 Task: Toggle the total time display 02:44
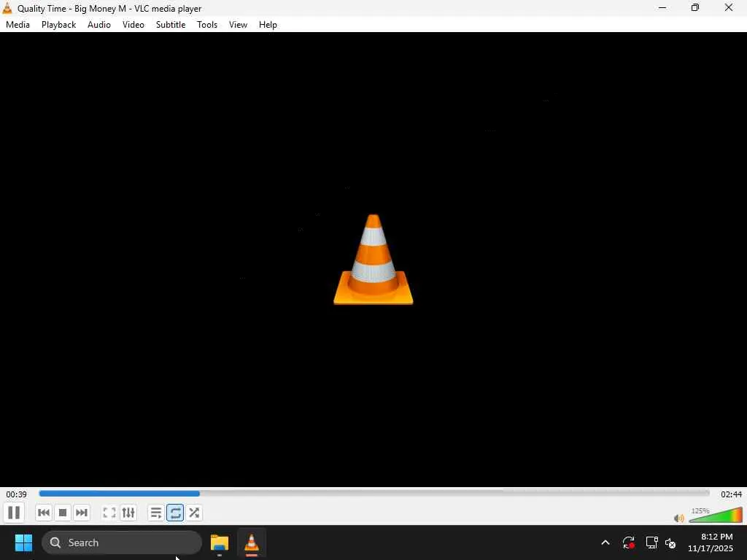coord(731,494)
